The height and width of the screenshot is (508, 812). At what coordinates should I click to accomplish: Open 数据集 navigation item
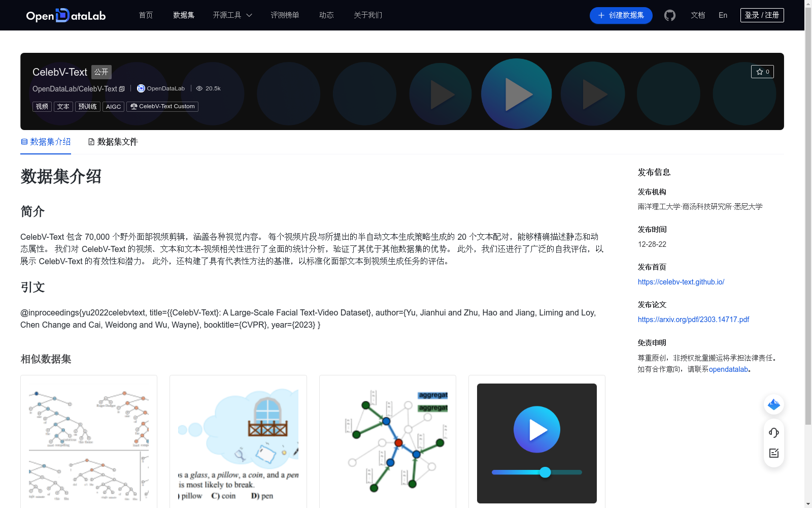184,15
